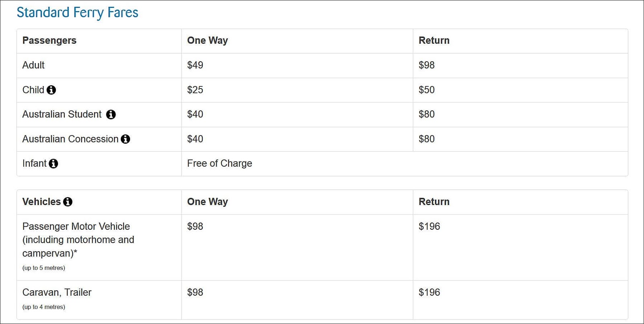Click the Adult one-way fare $49
644x324 pixels.
pyautogui.click(x=195, y=65)
